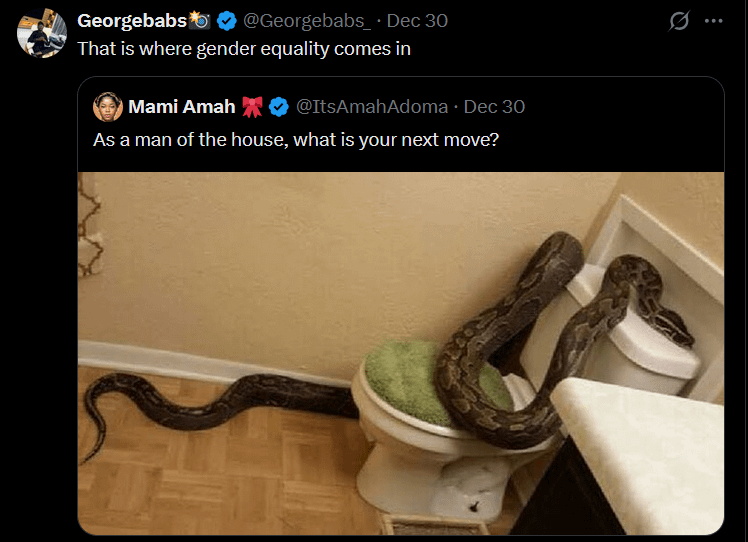748x542 pixels.
Task: Click the Dec 30 timestamp beside @ItsAmahAdoma
Action: point(494,107)
